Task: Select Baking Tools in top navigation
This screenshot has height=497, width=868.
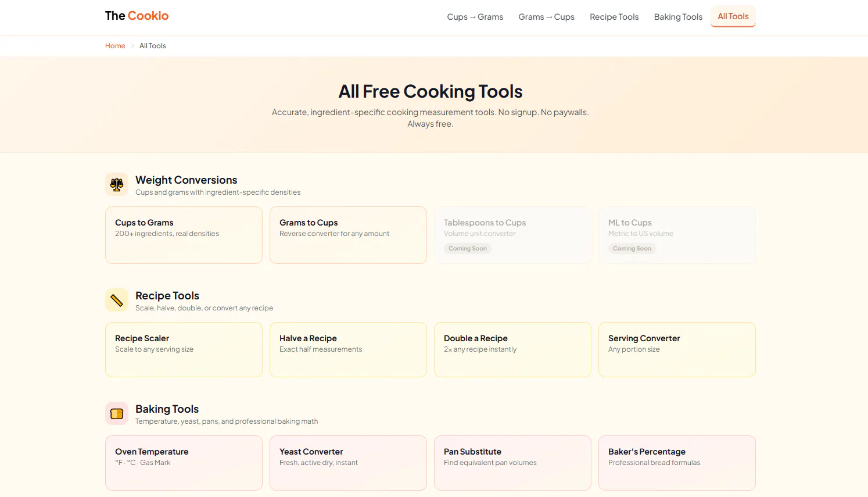Action: click(678, 17)
